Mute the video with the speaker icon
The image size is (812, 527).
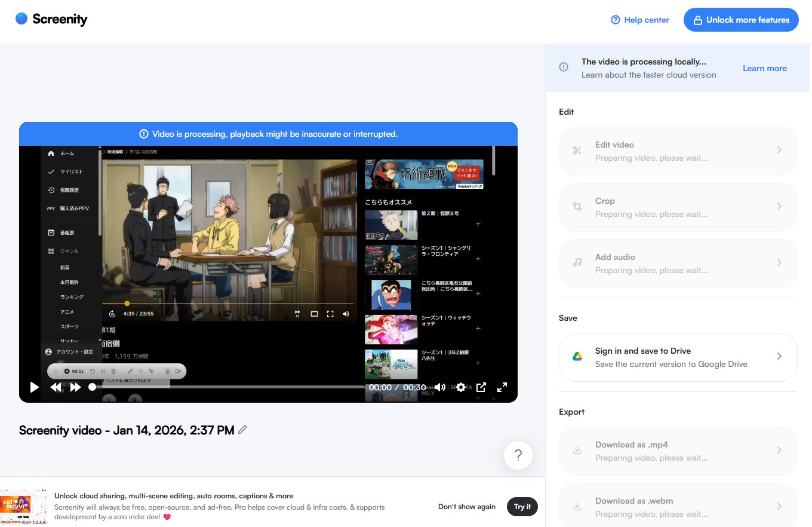(439, 387)
